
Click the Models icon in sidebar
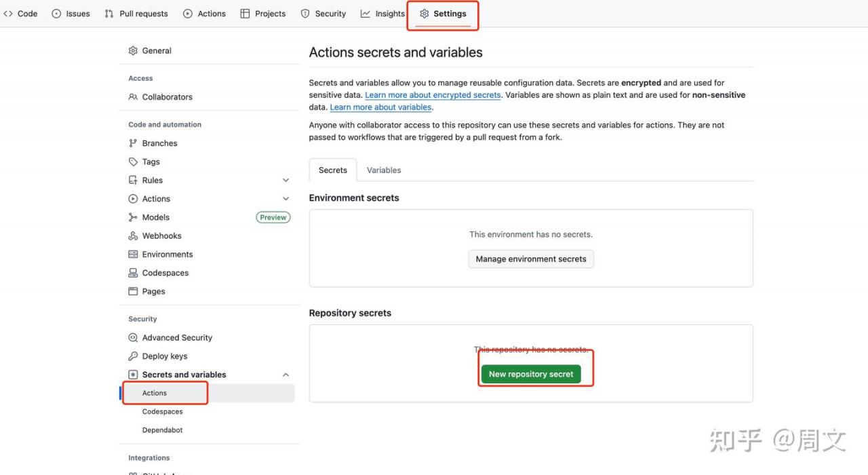tap(133, 217)
